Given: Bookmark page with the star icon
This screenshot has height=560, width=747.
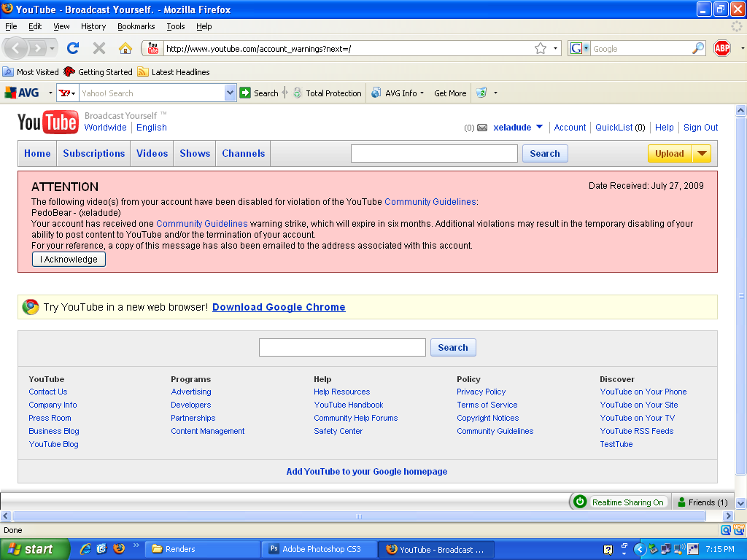Looking at the screenshot, I should pyautogui.click(x=541, y=48).
